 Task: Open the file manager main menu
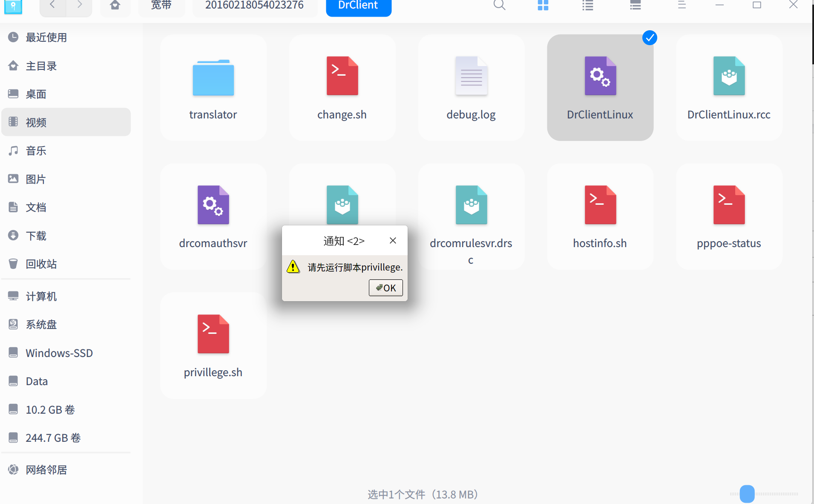(x=682, y=5)
